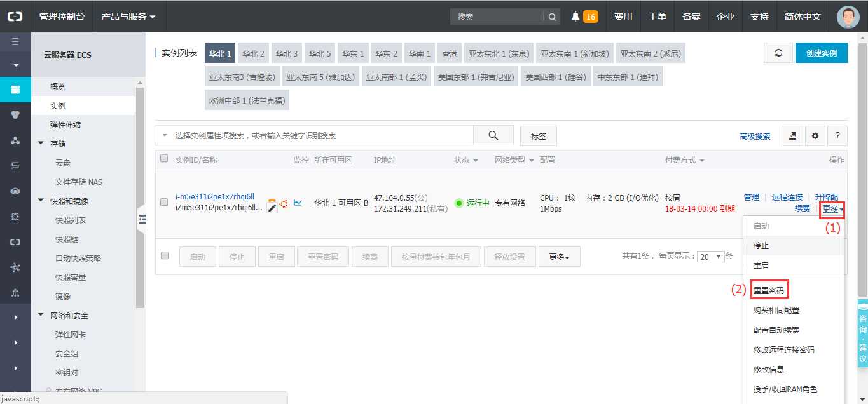868x404 pixels.
Task: Open the monitoring chart icon for instance
Action: [298, 203]
